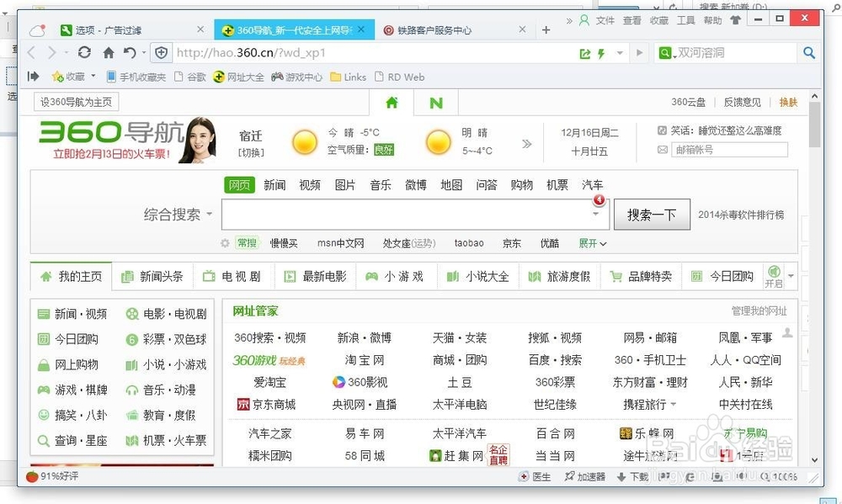This screenshot has height=504, width=842.
Task: Click the 搜索一下 search button
Action: [652, 215]
